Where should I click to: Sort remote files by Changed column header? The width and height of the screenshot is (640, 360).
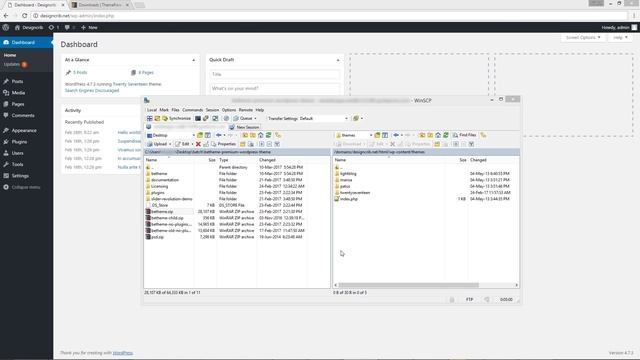[493, 160]
